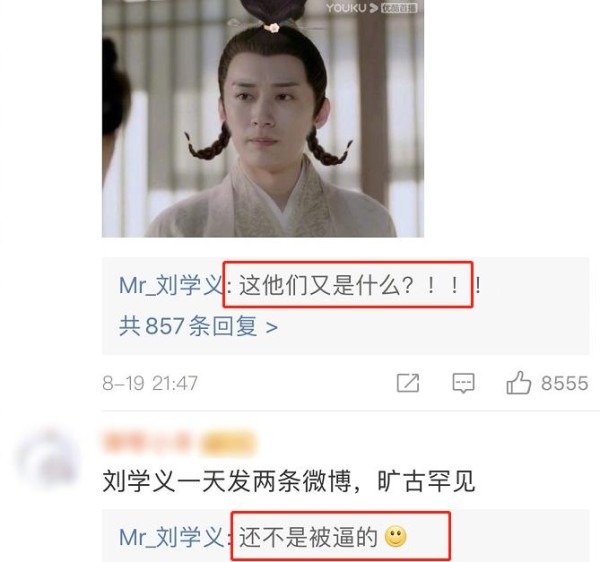Open Mr_刘学义 profile from 还不是被逼的 reply

(x=171, y=537)
